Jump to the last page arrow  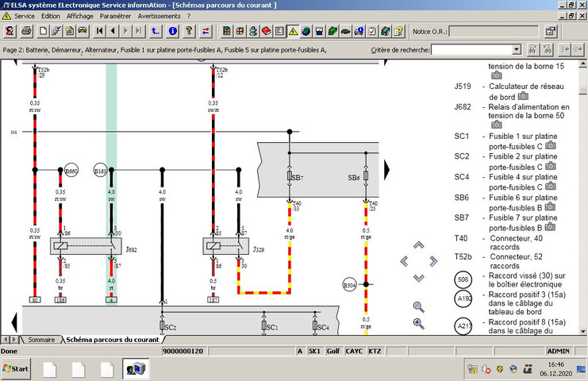pyautogui.click(x=139, y=31)
